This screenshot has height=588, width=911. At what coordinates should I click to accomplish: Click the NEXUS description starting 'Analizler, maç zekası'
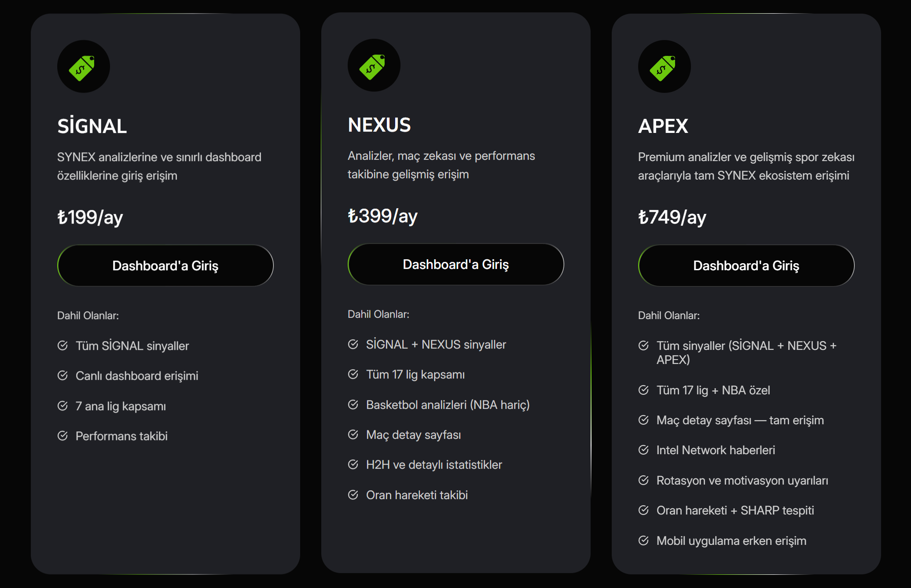point(441,165)
